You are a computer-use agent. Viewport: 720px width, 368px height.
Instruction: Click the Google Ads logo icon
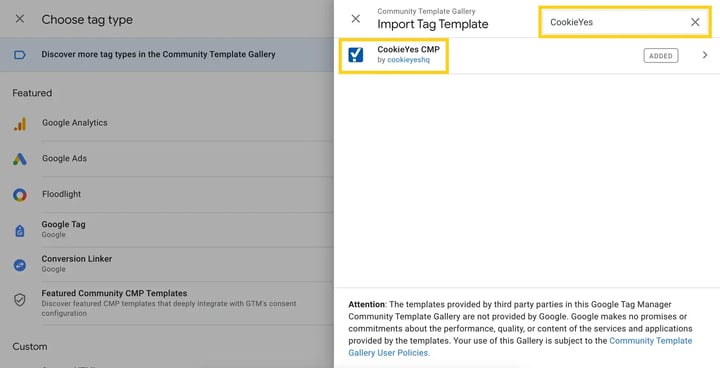pos(20,159)
